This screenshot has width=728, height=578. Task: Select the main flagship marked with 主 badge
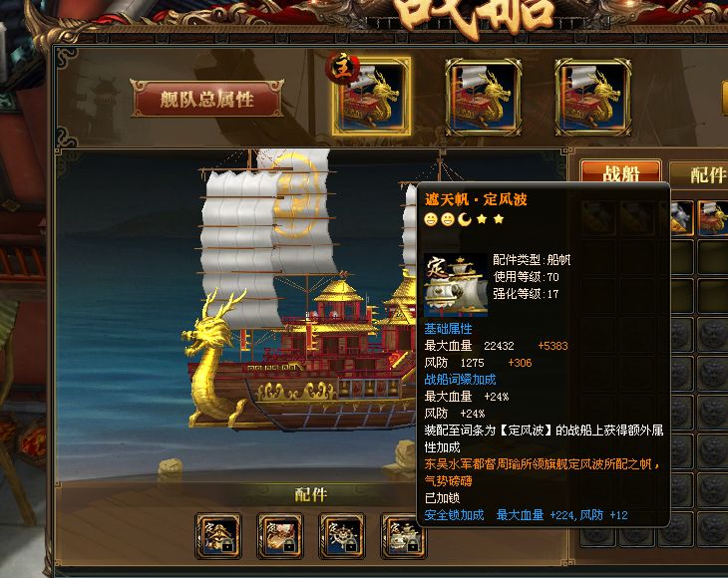point(371,96)
